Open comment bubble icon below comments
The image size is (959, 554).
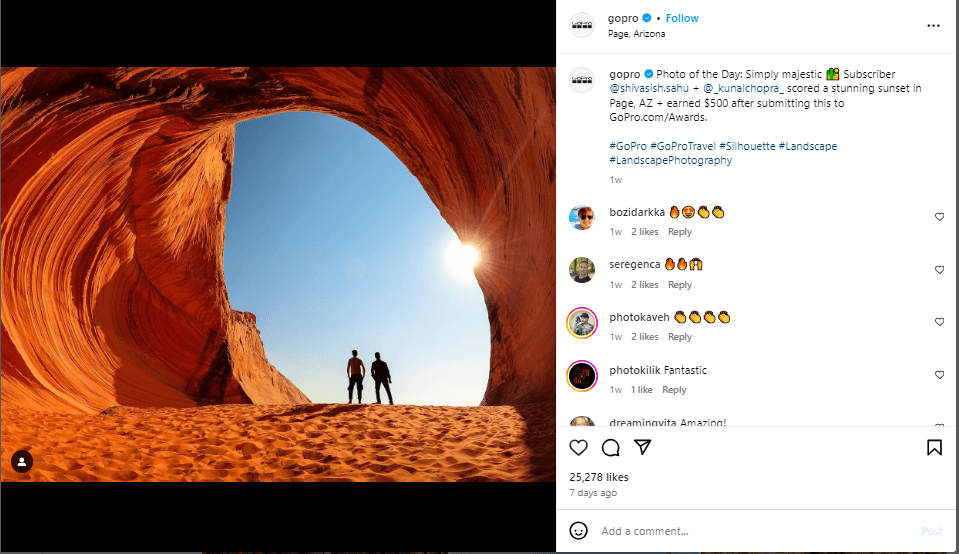[610, 448]
